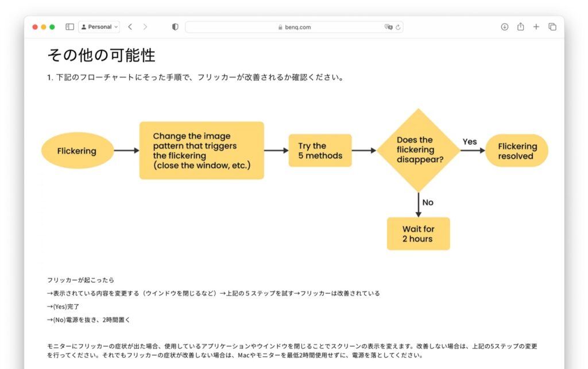Show the tab overview
This screenshot has width=588, height=369.
[x=552, y=26]
